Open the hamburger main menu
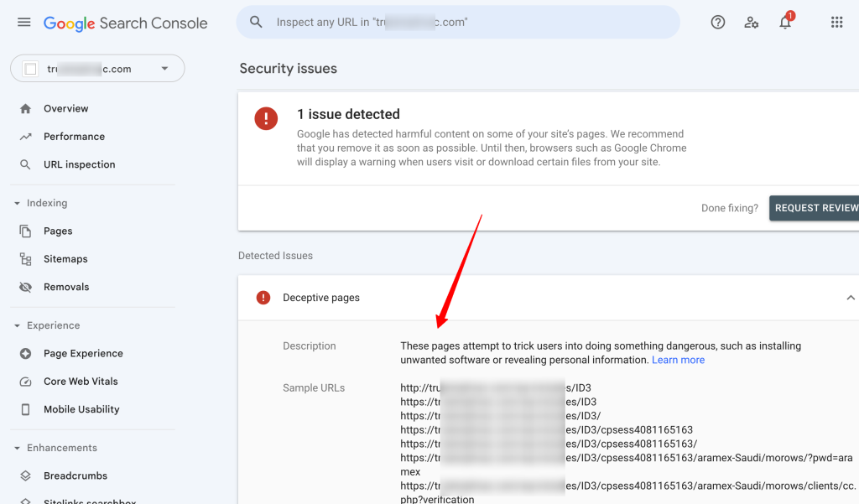The width and height of the screenshot is (859, 504). [24, 23]
